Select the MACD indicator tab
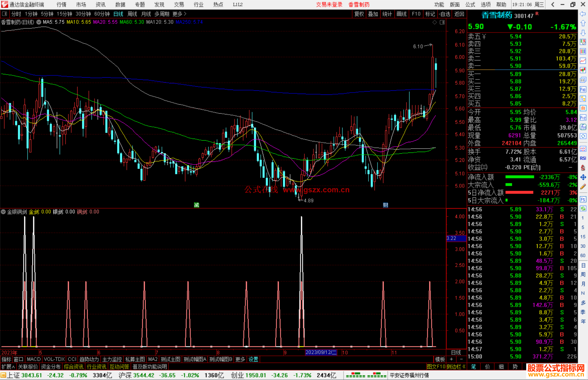 (x=33, y=359)
